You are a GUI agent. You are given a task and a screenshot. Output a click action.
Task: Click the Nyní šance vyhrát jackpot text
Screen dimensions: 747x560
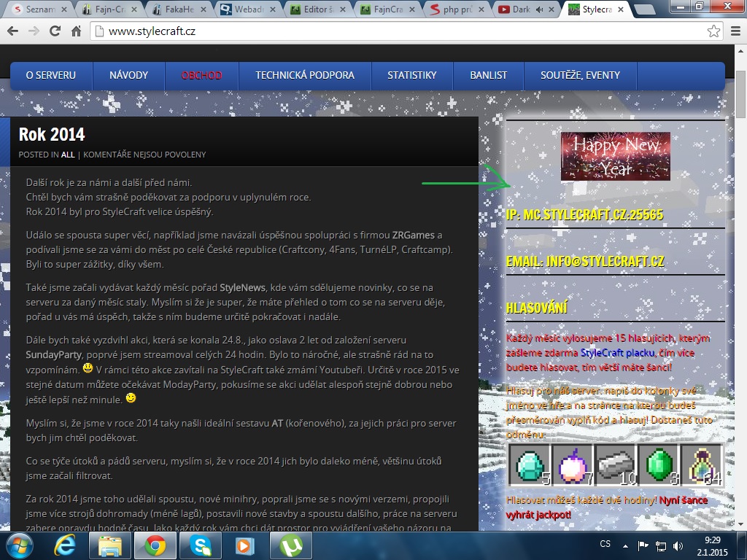point(606,507)
